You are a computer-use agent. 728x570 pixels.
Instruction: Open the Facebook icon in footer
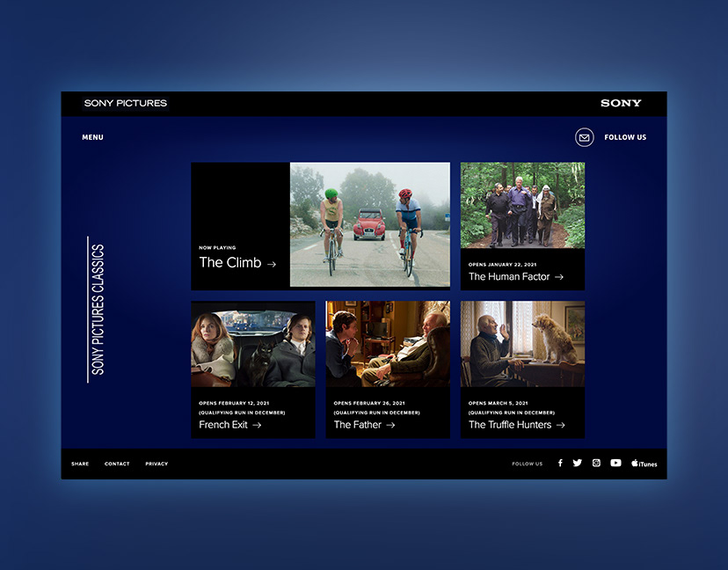coord(560,464)
